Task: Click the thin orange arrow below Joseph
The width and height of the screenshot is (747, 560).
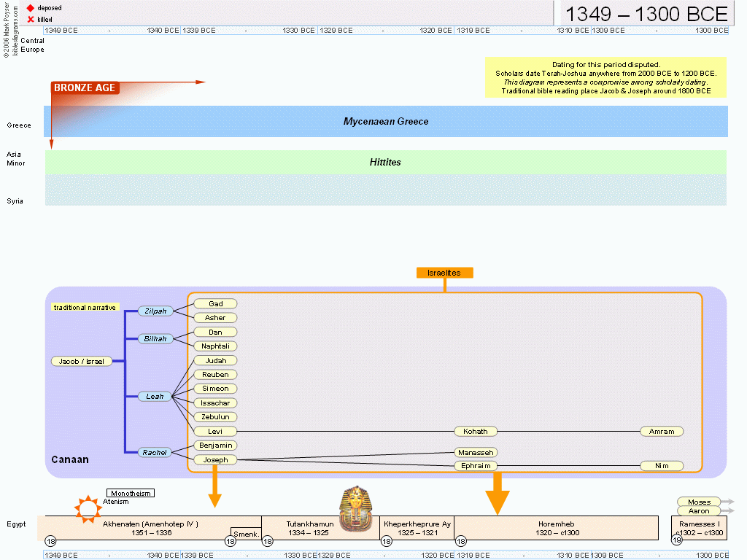Action: (214, 487)
